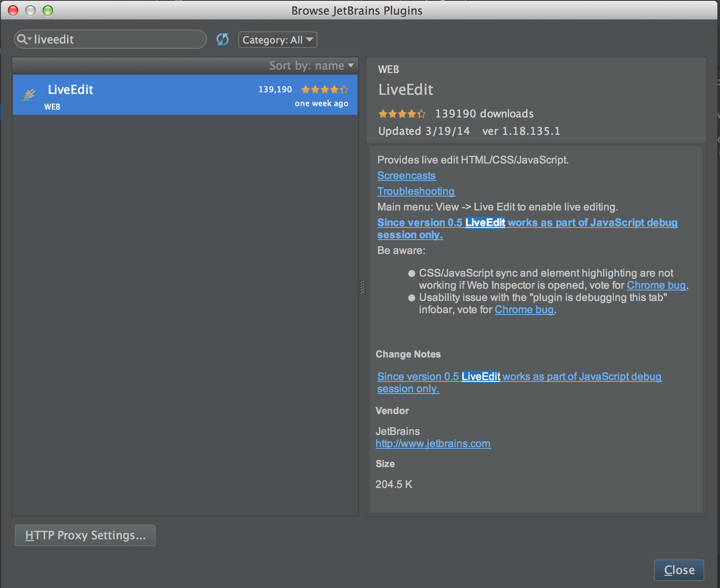720x588 pixels.
Task: Click 'Provides live edit HTML/CSS/JavaScript.' text
Action: [473, 160]
